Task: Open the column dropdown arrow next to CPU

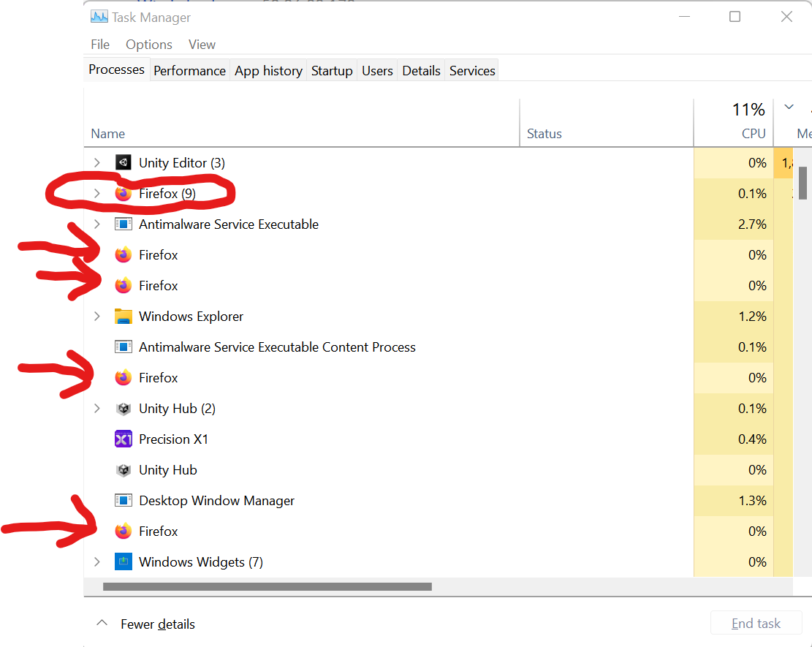Action: (x=789, y=107)
